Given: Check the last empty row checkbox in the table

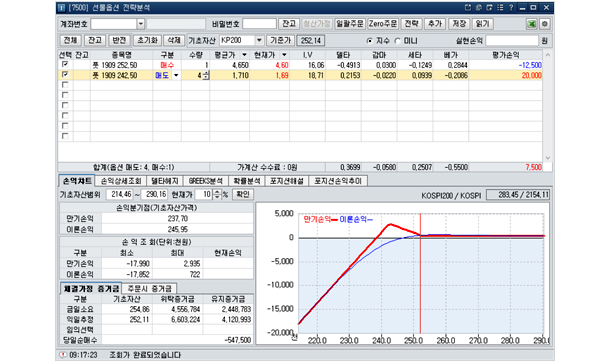Looking at the screenshot, I should [65, 136].
